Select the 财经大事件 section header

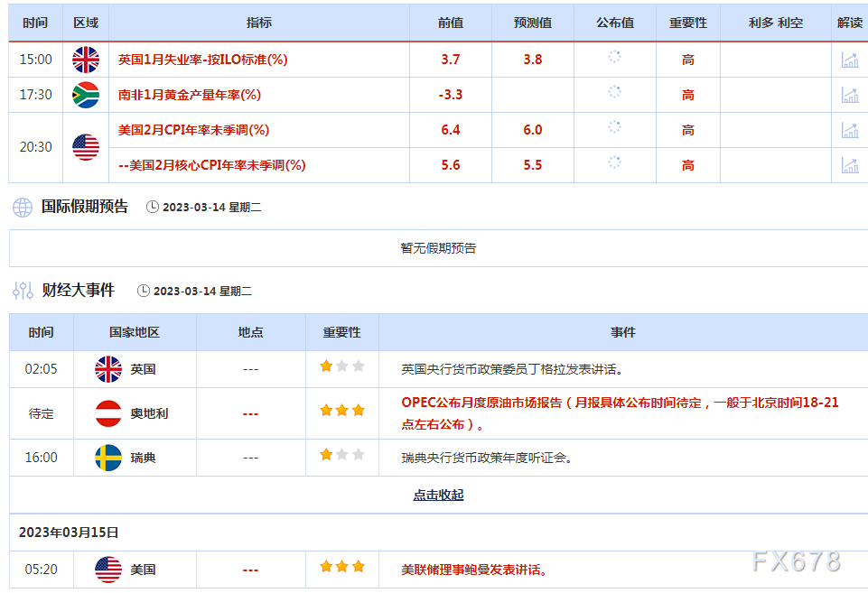tap(78, 290)
